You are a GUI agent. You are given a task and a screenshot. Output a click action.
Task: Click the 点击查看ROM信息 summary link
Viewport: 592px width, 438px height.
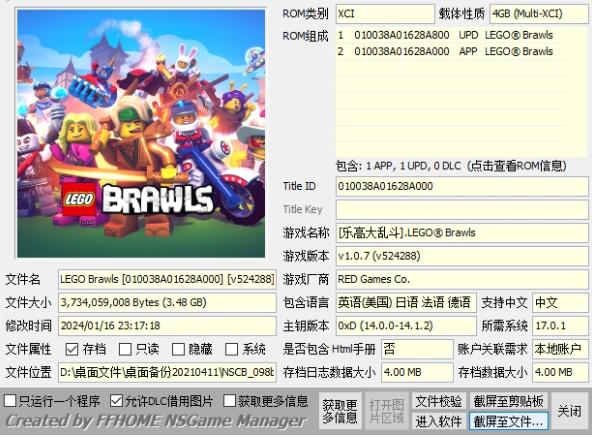point(451,166)
